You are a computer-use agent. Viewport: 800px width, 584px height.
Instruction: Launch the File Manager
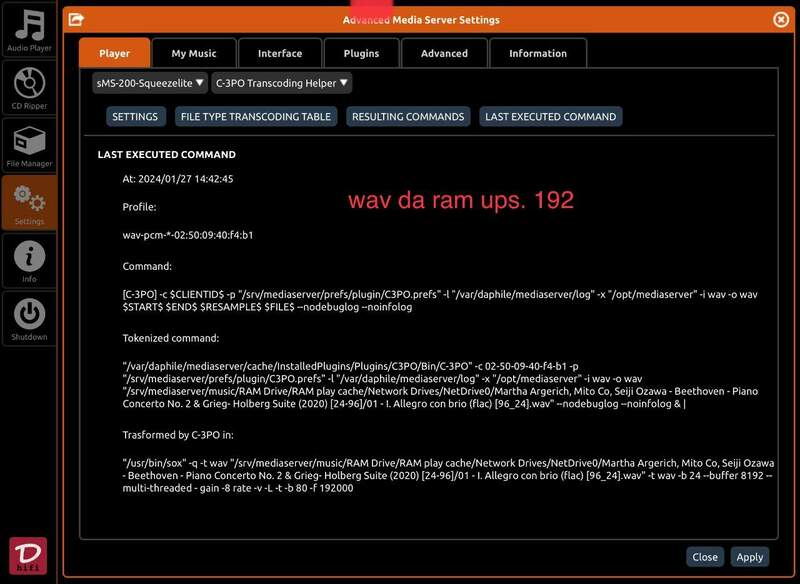click(x=29, y=145)
